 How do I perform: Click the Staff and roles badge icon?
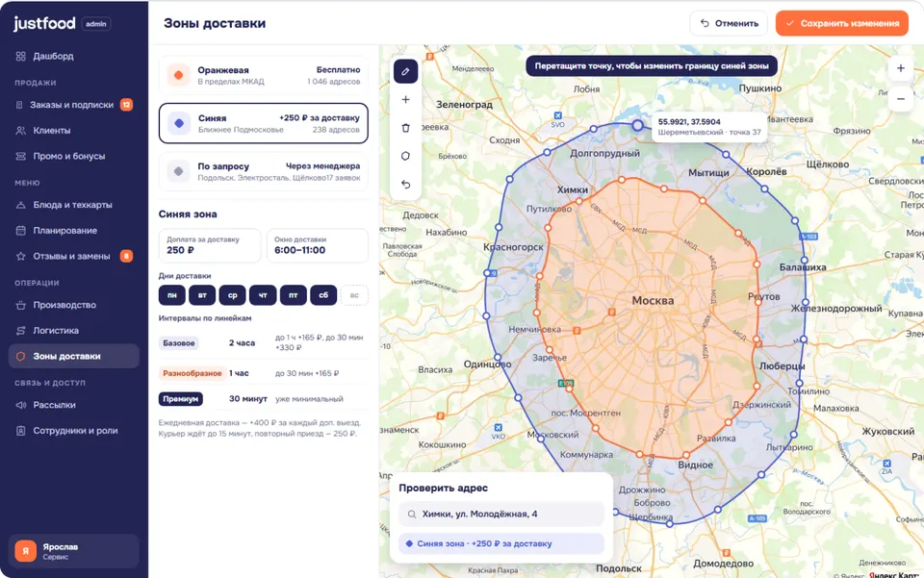[x=20, y=430]
